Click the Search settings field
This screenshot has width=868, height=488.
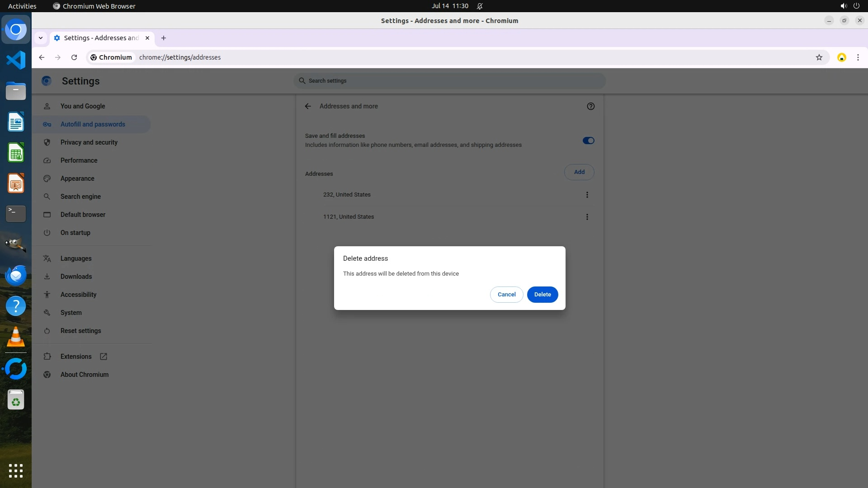(x=449, y=81)
